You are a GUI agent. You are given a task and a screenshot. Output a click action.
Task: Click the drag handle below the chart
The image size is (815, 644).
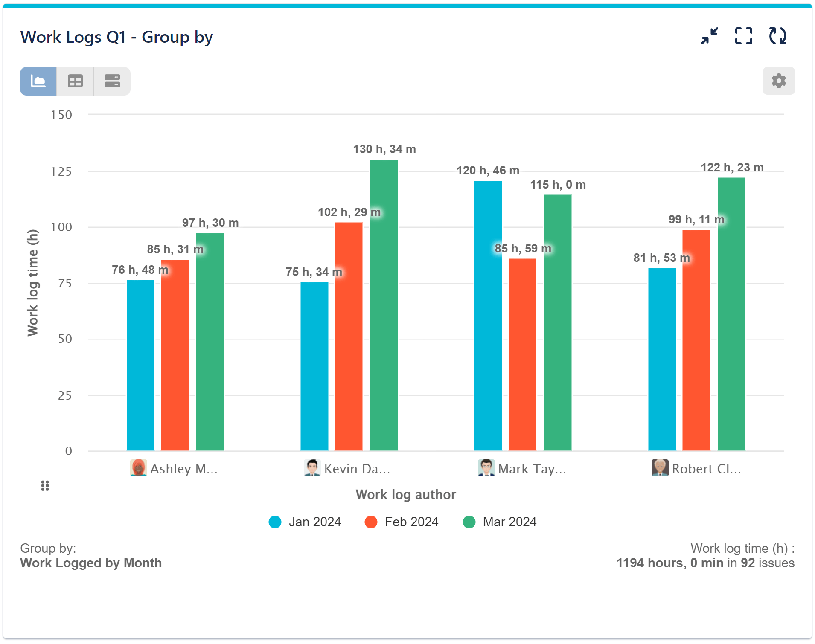click(45, 486)
